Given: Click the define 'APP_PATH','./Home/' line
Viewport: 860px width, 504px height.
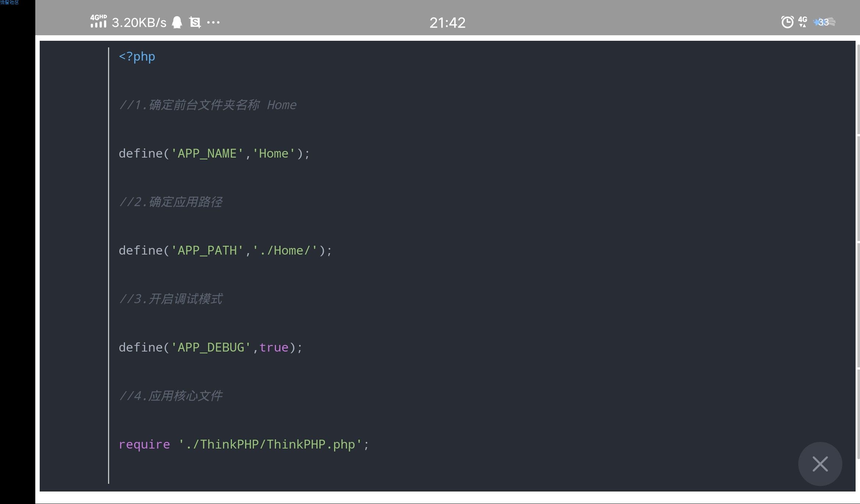Looking at the screenshot, I should [225, 251].
